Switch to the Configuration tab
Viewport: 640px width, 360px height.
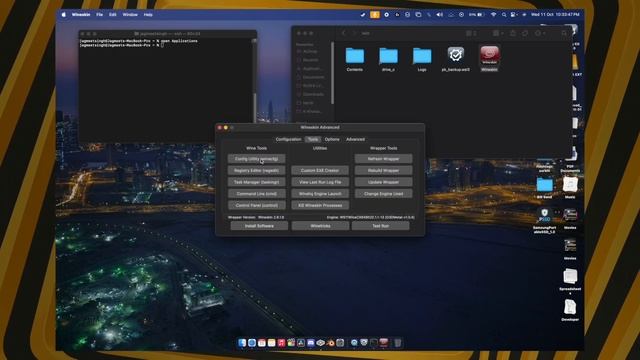click(x=288, y=139)
